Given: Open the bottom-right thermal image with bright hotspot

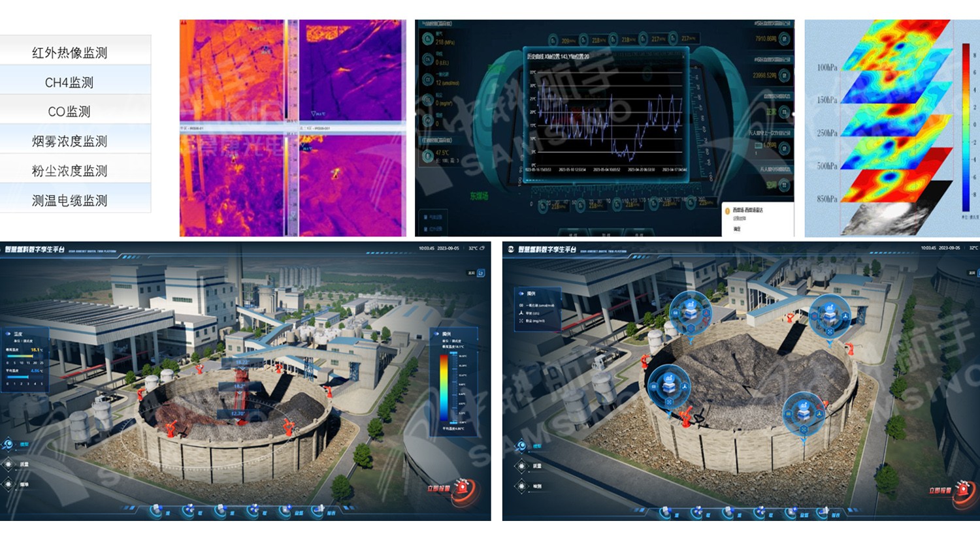Looking at the screenshot, I should (351, 184).
